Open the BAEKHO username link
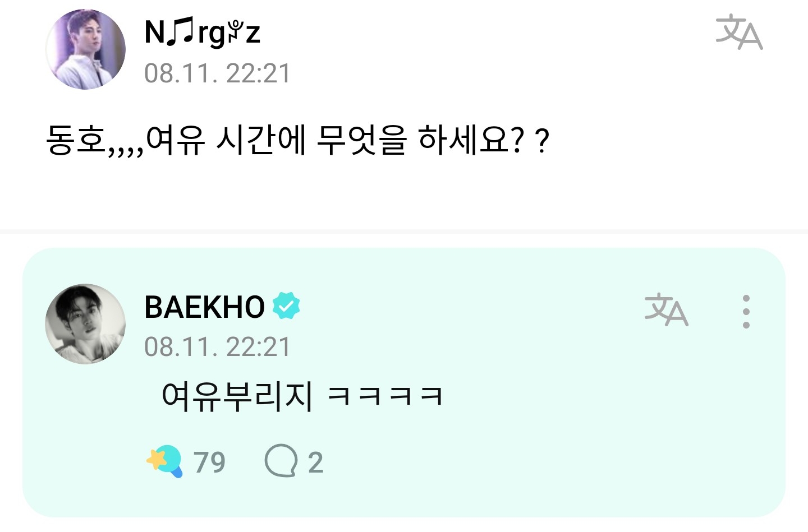The image size is (808, 532). pos(204,307)
